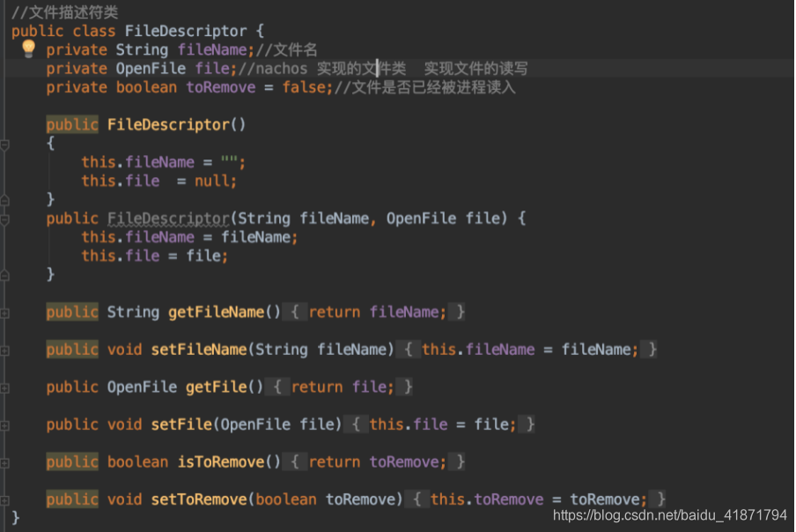Viewport: 796px width, 532px height.
Task: Click folded block '{ this.file = file; }'
Action: pyautogui.click(x=439, y=425)
